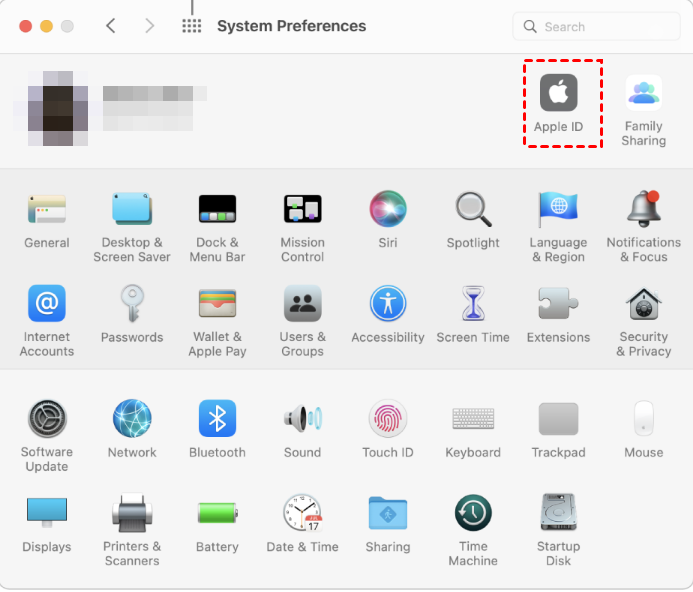Minimize the System Preferences window
This screenshot has height=592, width=693.
[46, 26]
